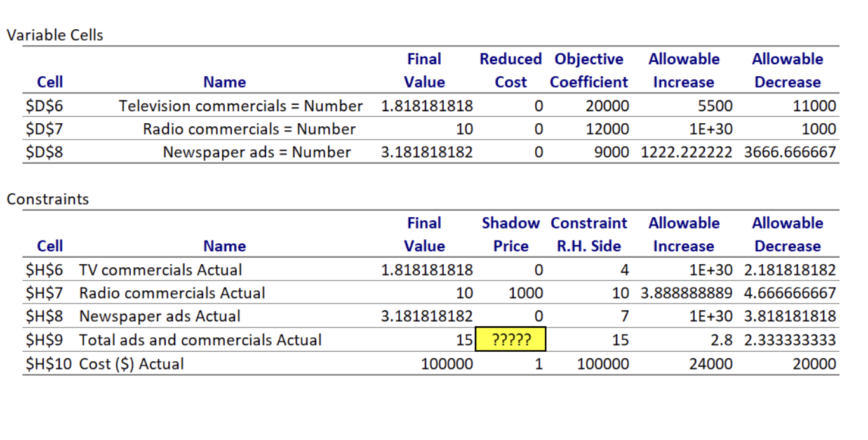The width and height of the screenshot is (868, 440).
Task: Select the Constraint R.H. Side header
Action: pyautogui.click(x=589, y=234)
